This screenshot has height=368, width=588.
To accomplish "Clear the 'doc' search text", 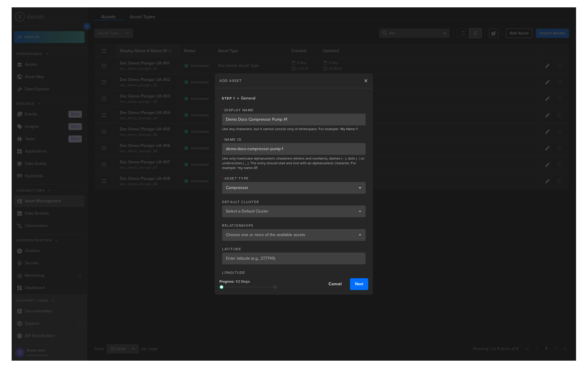I will [445, 33].
